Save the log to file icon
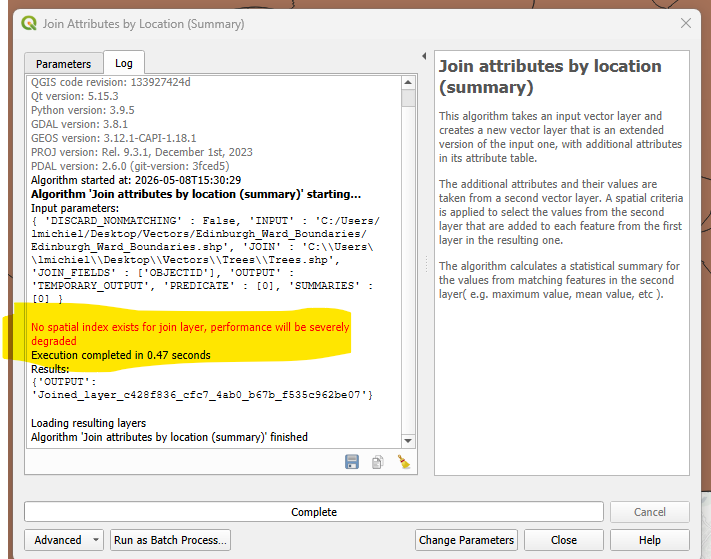711x559 pixels. point(352,462)
